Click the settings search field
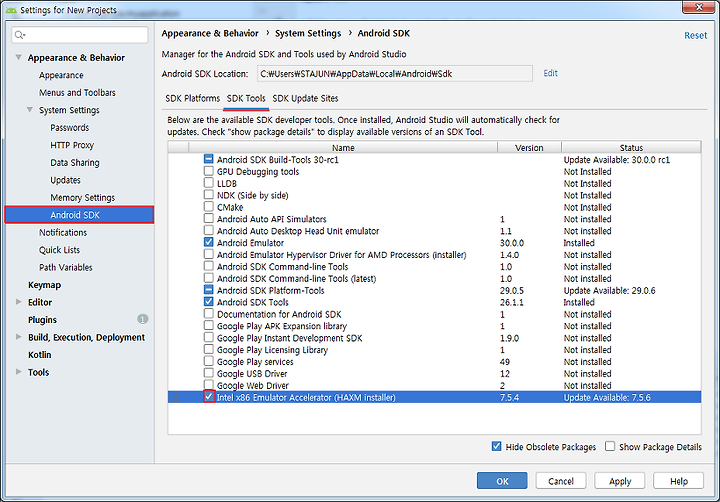The image size is (720, 502). click(x=80, y=35)
